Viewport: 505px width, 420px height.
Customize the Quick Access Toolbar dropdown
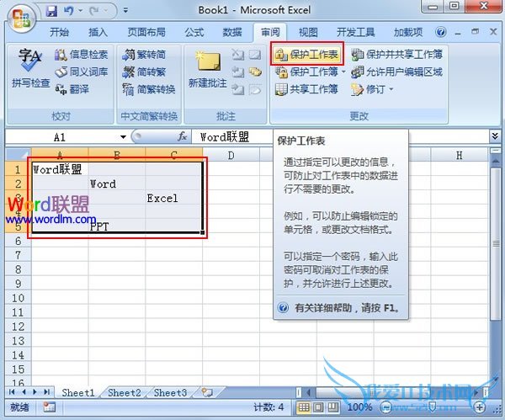pyautogui.click(x=125, y=11)
